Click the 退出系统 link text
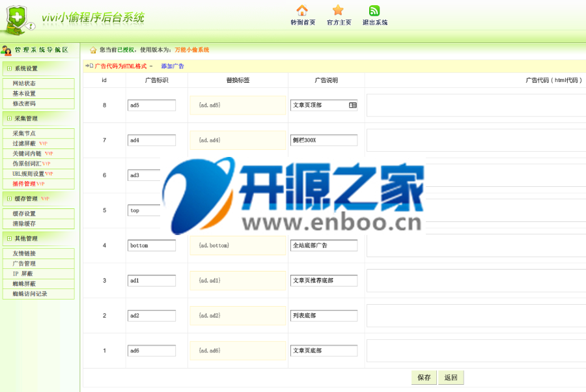Screen dimensions: 586x392 375,22
